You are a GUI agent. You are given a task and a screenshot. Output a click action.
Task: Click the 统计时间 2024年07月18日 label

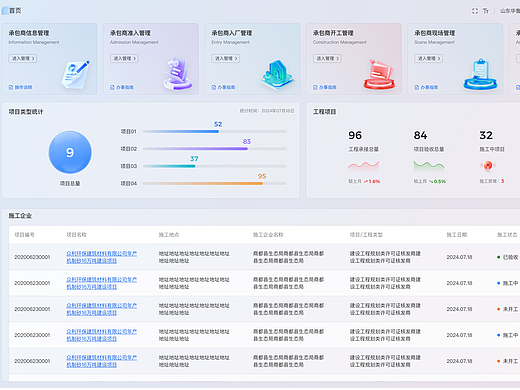[x=267, y=111]
